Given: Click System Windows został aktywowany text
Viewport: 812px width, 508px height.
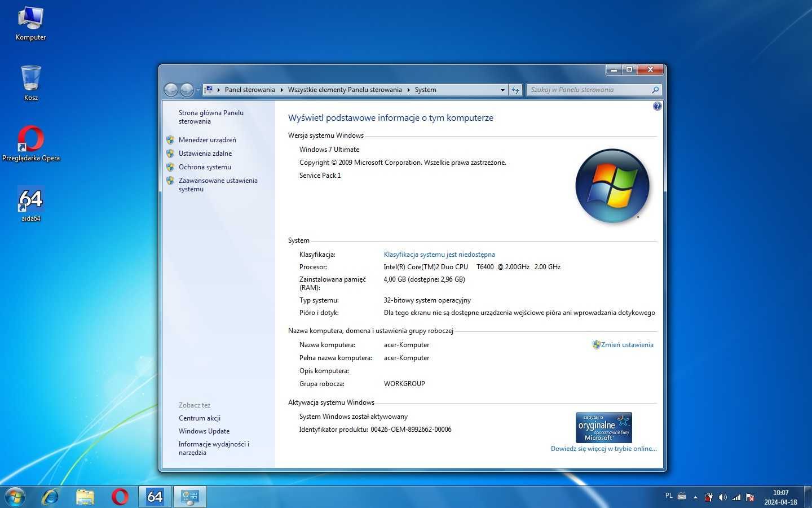Looking at the screenshot, I should (x=353, y=417).
